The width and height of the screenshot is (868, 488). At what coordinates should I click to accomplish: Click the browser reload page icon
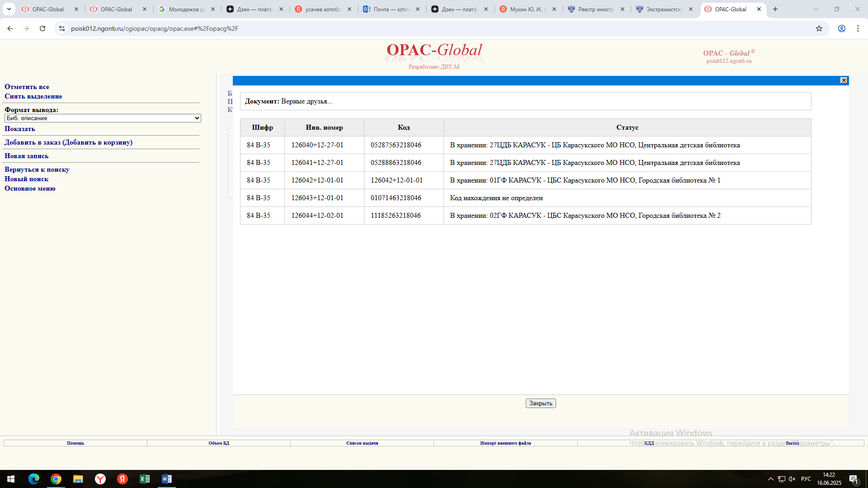pos(42,28)
